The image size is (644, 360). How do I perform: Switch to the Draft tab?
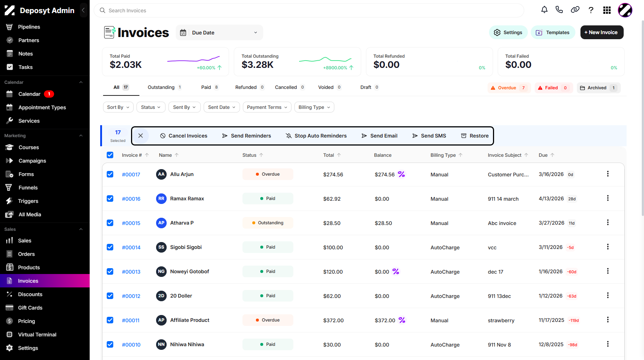click(370, 87)
